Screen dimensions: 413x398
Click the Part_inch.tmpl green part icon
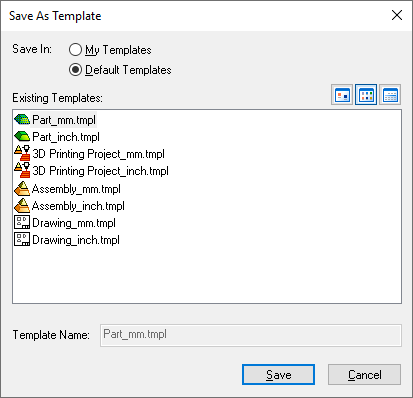click(22, 136)
